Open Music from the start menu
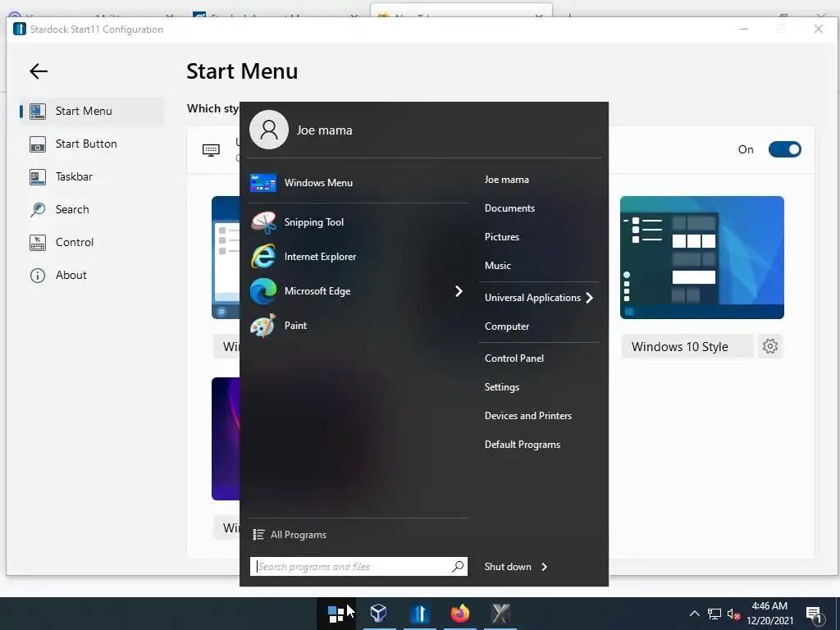 (x=498, y=265)
